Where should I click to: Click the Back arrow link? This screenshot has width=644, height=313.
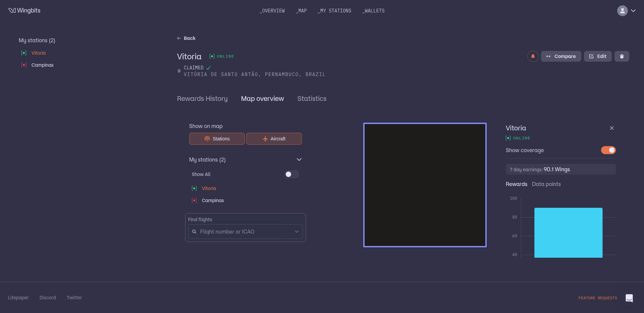186,38
